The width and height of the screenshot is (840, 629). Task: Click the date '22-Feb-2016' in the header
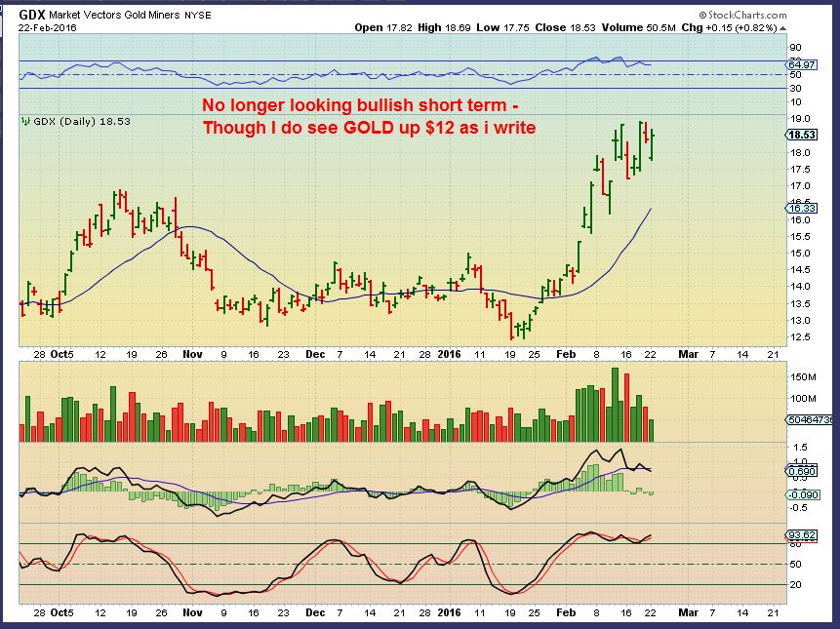tap(48, 28)
